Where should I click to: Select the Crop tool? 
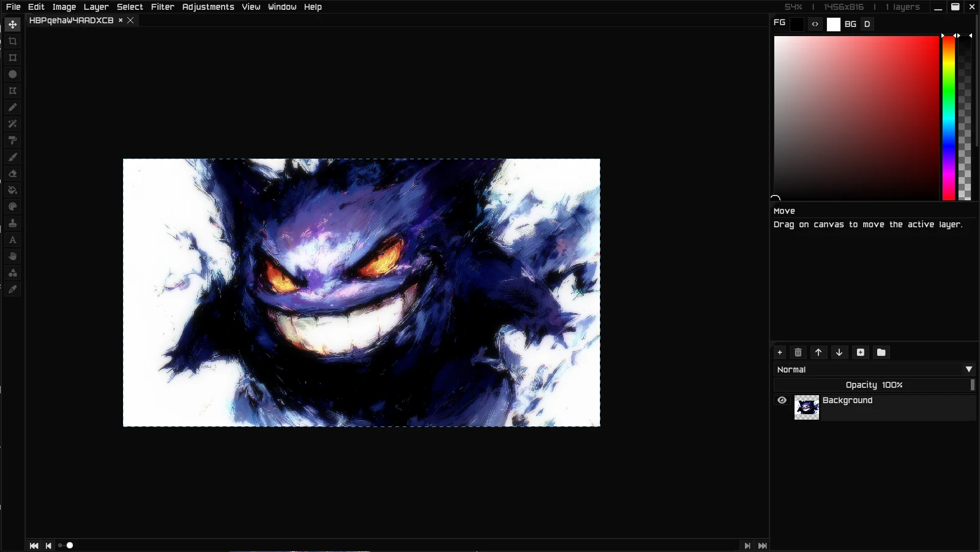(x=13, y=41)
